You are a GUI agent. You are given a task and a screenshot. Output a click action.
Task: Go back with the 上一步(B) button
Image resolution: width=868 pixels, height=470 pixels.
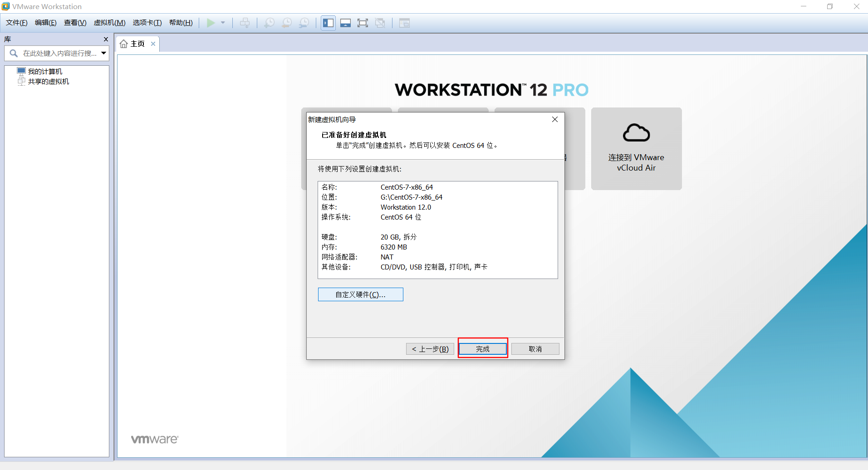point(430,349)
